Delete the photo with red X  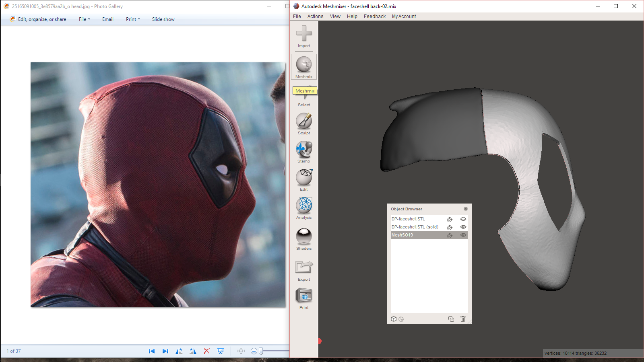click(x=206, y=351)
